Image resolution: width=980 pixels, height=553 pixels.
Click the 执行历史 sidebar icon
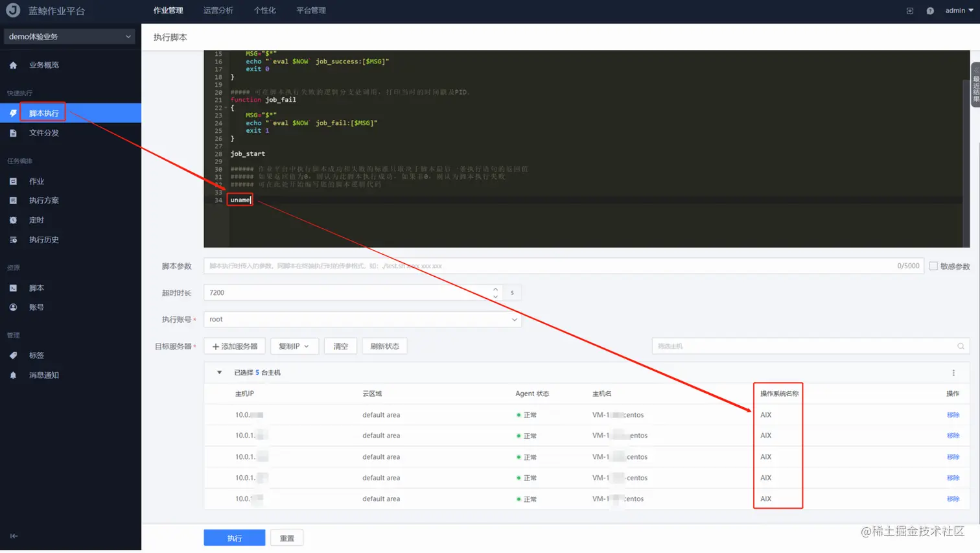pos(13,240)
